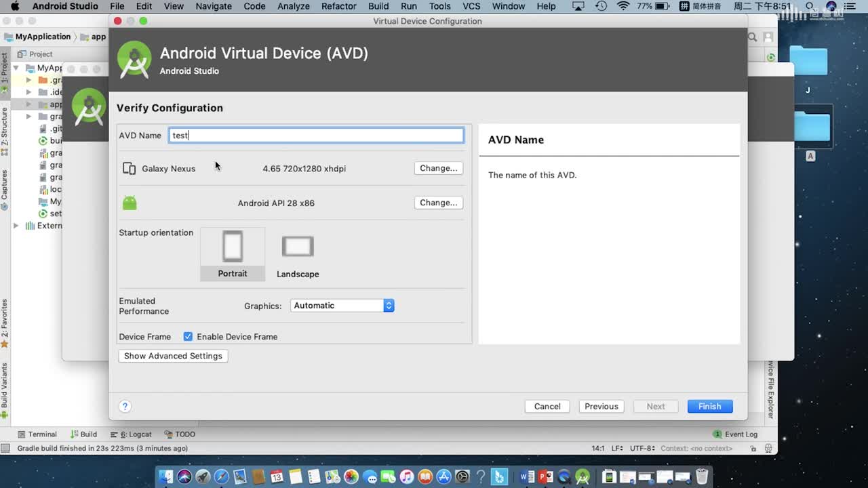Open the Analyze menu

(294, 6)
